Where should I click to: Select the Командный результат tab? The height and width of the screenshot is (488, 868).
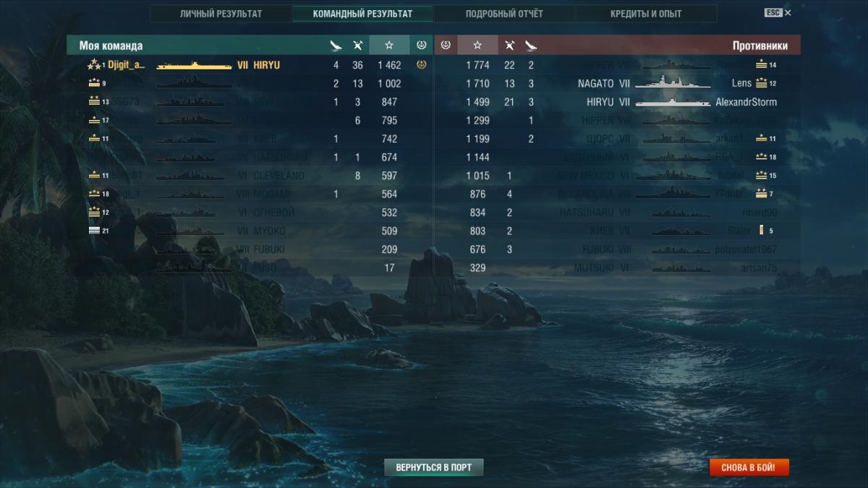point(363,14)
